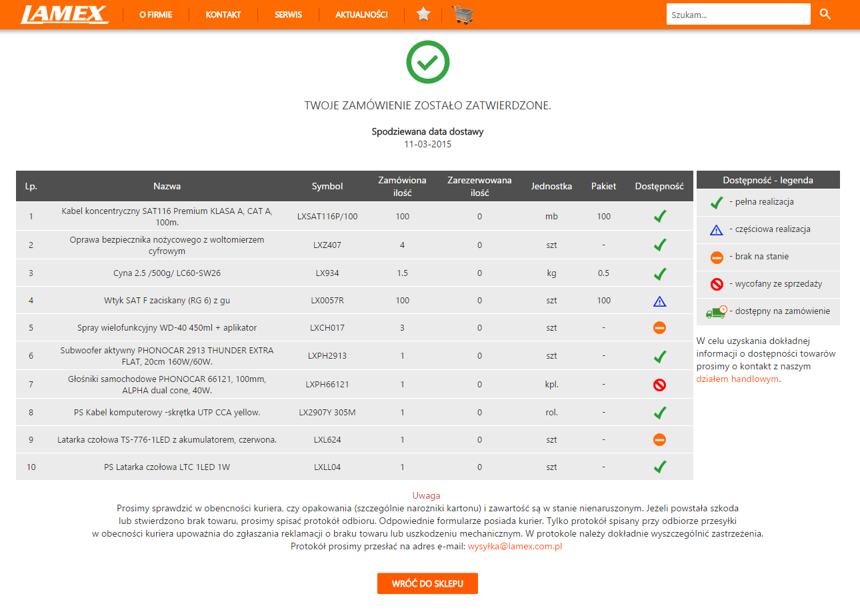Click the 'Uwaga' notice heading

[x=427, y=495]
